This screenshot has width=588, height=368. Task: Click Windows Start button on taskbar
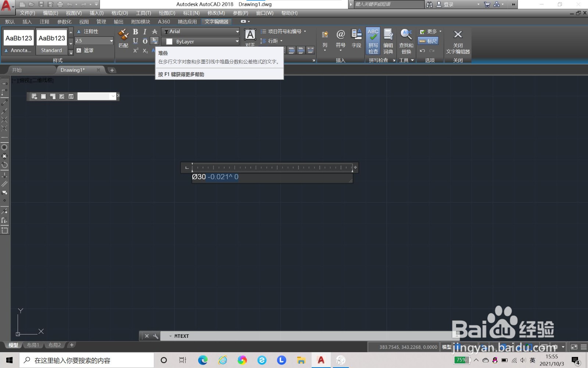(10, 360)
